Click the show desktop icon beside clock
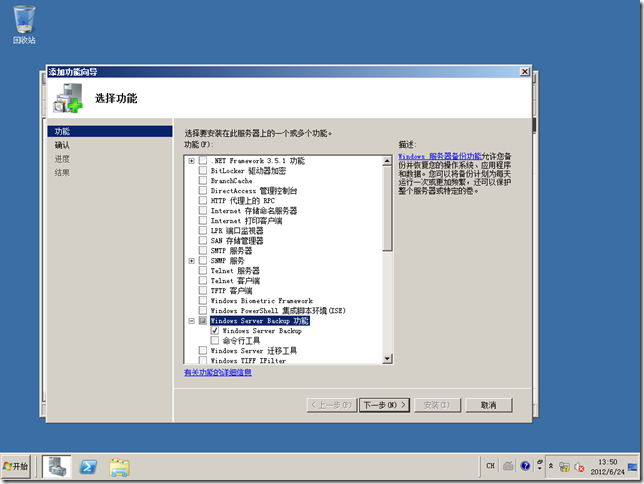This screenshot has width=644, height=484. [x=632, y=467]
